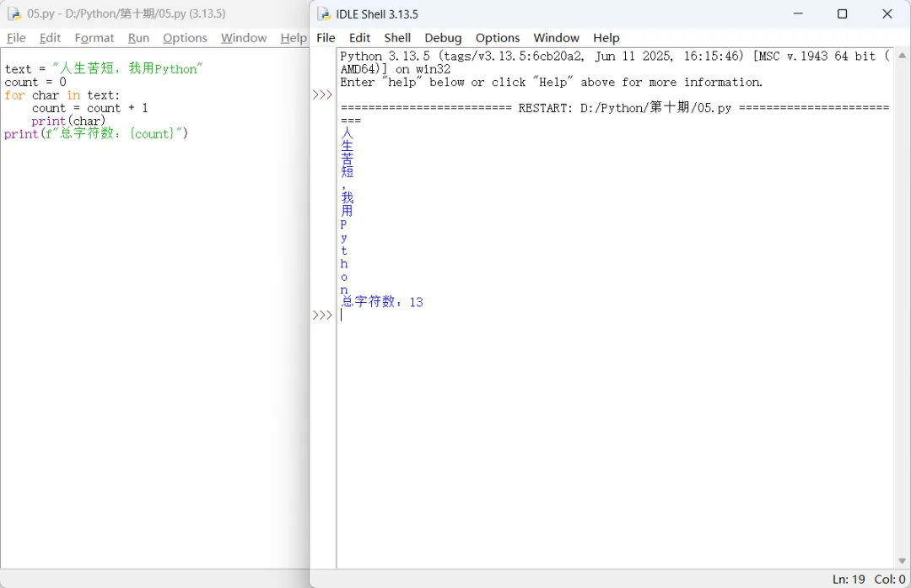Click the shell scrollbar up arrow
Image resolution: width=911 pixels, height=588 pixels.
point(902,56)
